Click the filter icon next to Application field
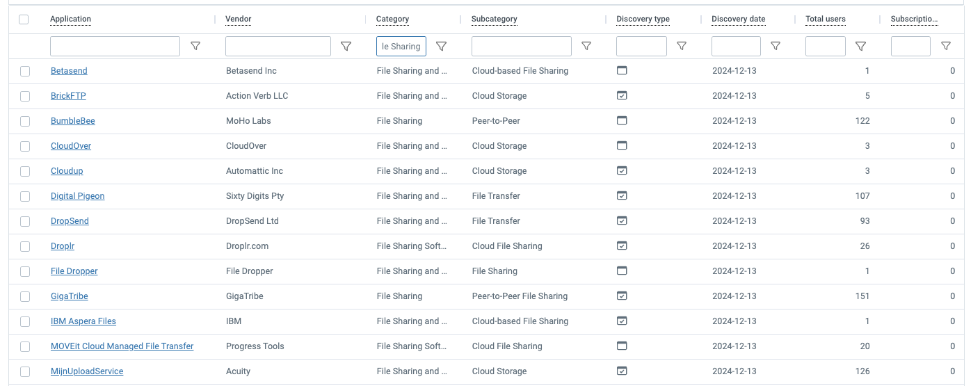Image resolution: width=980 pixels, height=386 pixels. click(195, 46)
